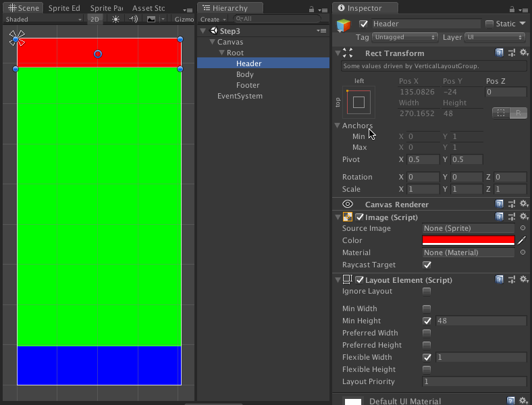Lock the Inspector panel
Image resolution: width=532 pixels, height=405 pixels.
click(x=512, y=9)
